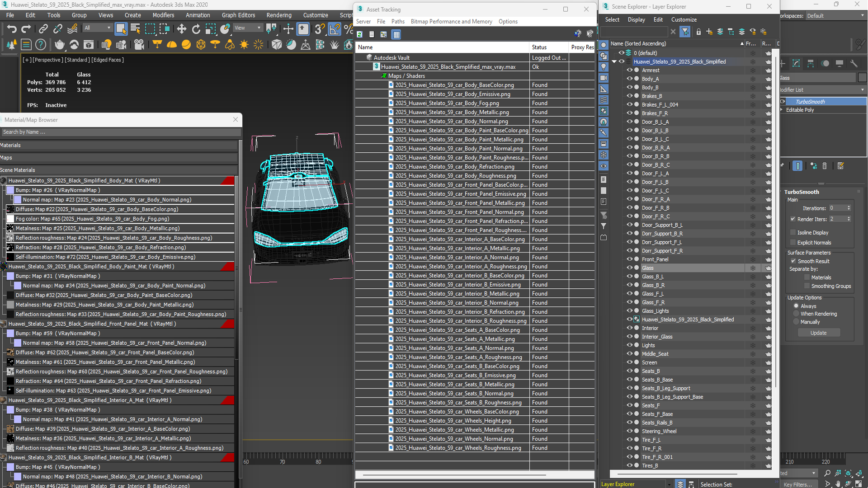Select the Select and Link chain tool
Viewport: 868px width, 488px height.
click(x=43, y=29)
